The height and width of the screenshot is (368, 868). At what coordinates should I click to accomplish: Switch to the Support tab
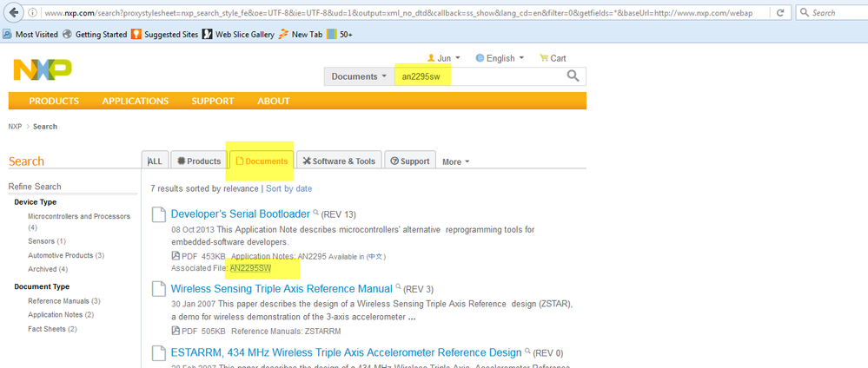tap(409, 161)
